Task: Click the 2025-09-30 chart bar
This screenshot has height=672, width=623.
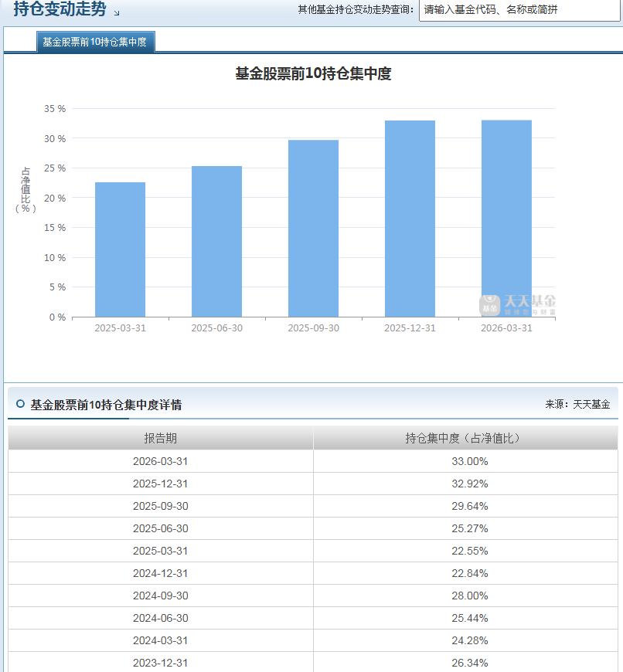Action: 313,229
